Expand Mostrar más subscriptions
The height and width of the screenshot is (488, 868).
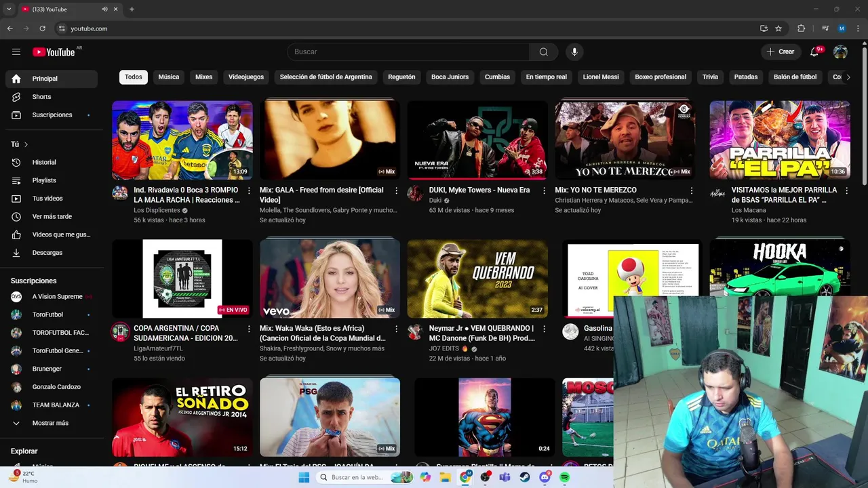tap(52, 423)
